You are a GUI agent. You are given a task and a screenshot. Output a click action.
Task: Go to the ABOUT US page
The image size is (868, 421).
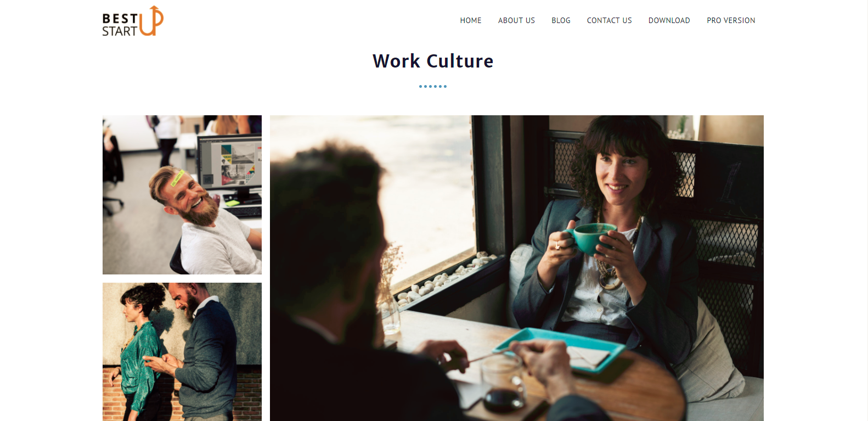516,20
